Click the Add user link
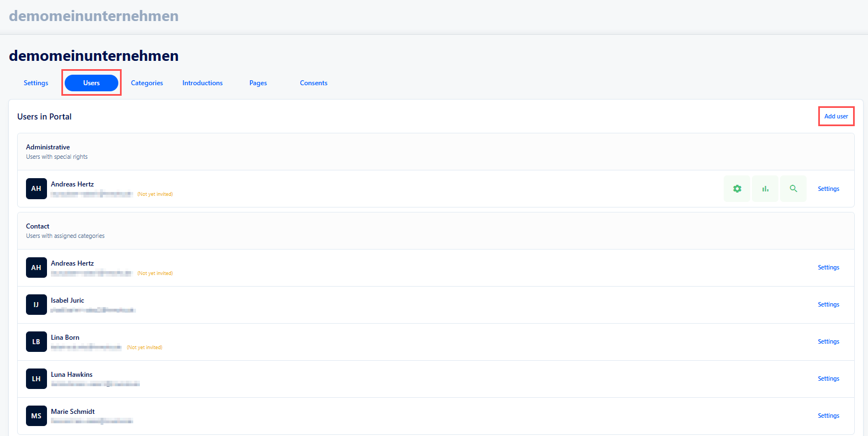This screenshot has width=868, height=436. coord(836,116)
